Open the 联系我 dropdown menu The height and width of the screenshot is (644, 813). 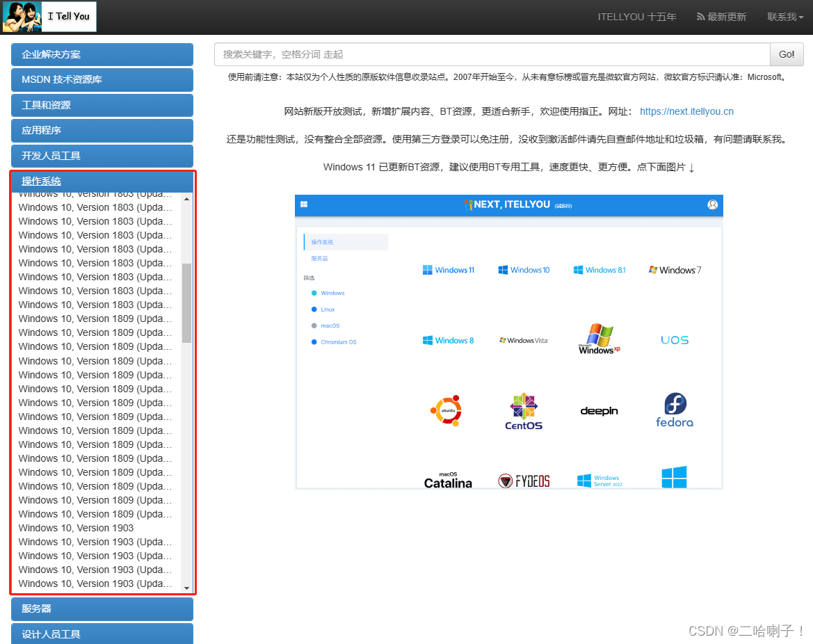[x=784, y=16]
